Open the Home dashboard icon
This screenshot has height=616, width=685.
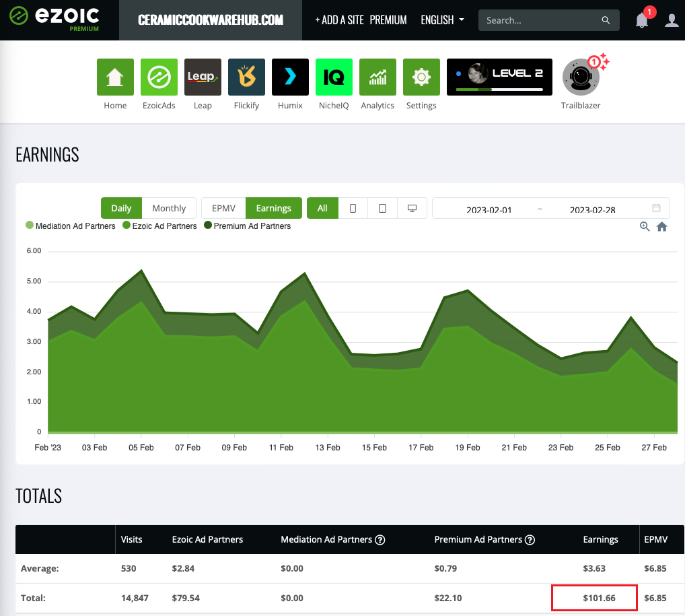[x=115, y=77]
